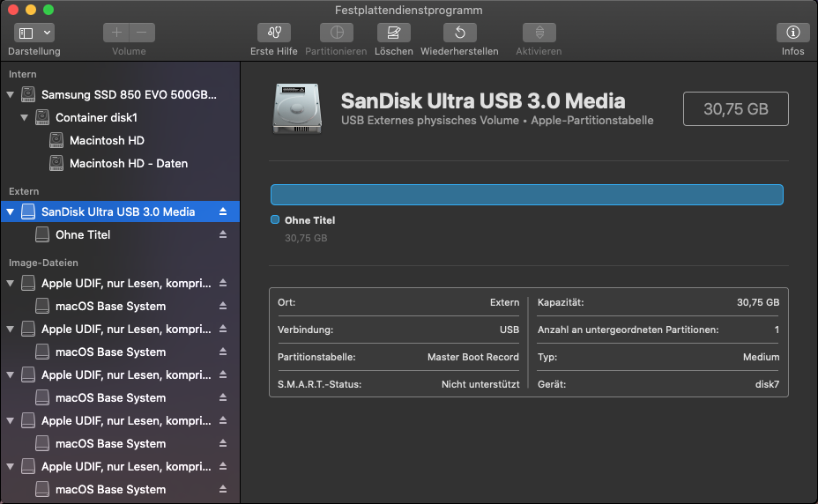Collapse the SanDisk Ultra USB disclosure triangle
Screen dimensions: 818x504
coord(10,211)
